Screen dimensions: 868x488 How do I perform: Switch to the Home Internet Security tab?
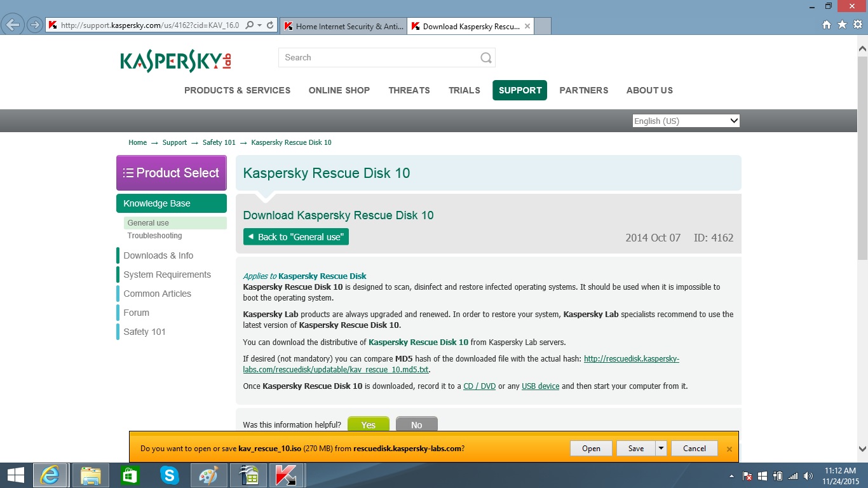pyautogui.click(x=342, y=26)
